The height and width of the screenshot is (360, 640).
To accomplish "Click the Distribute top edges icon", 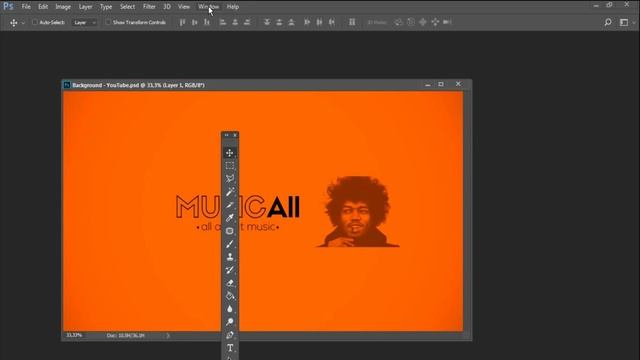I will 267,22.
